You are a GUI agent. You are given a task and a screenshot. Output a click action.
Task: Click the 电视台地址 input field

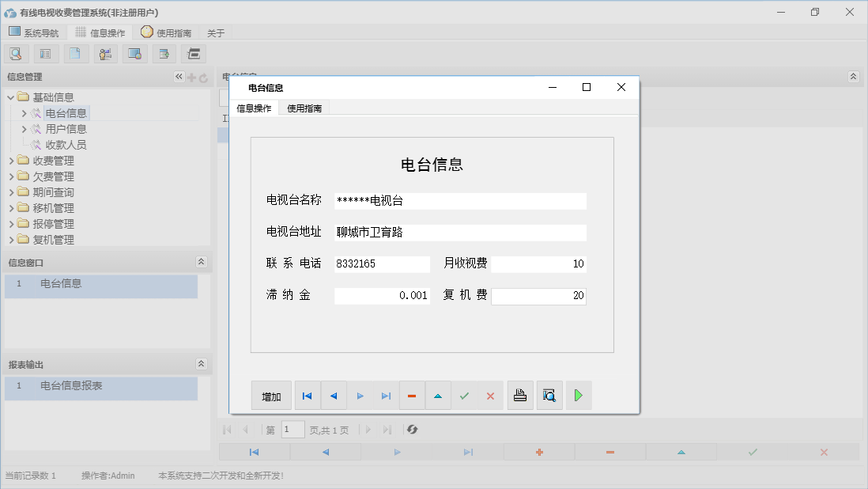[460, 233]
